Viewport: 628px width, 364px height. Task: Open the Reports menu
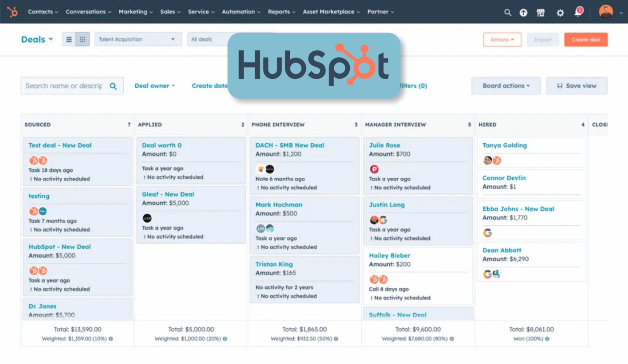(282, 12)
